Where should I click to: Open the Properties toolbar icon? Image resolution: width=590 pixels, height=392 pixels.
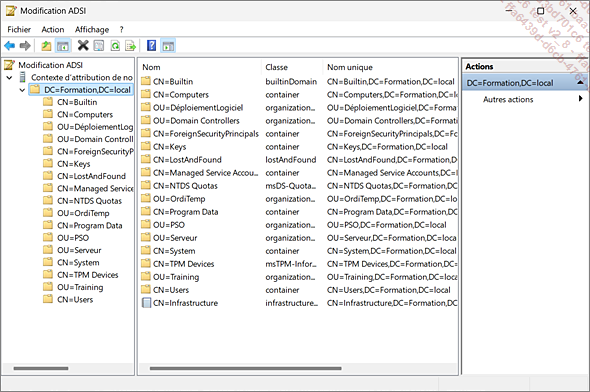coord(99,46)
